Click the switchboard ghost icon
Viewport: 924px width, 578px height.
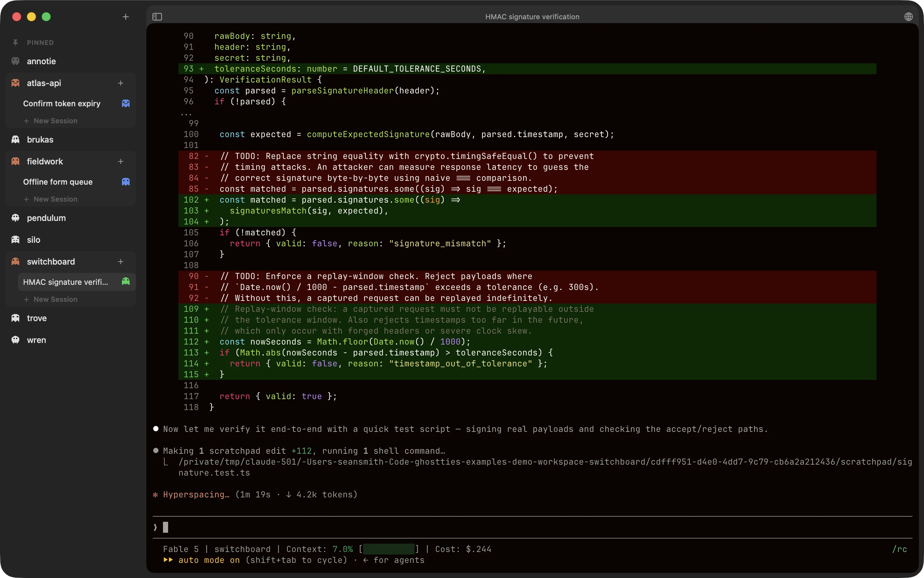tap(16, 261)
